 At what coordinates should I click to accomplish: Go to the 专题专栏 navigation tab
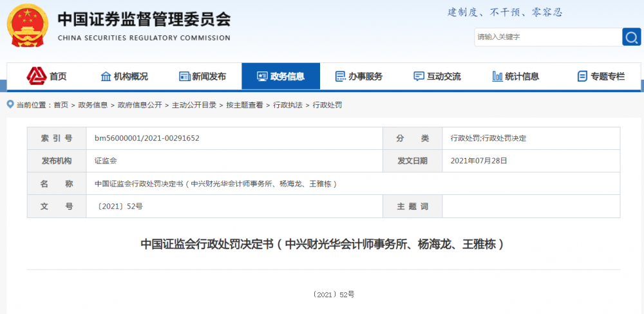(x=601, y=77)
